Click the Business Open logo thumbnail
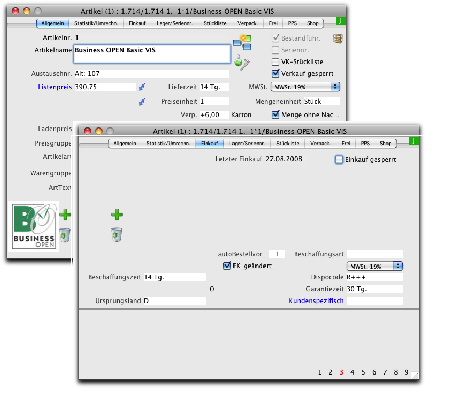450x394 pixels. coord(34,227)
